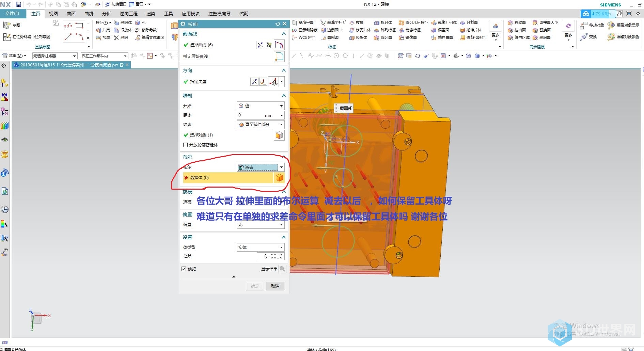
Task: Open the 开始 value type dropdown
Action: [261, 106]
